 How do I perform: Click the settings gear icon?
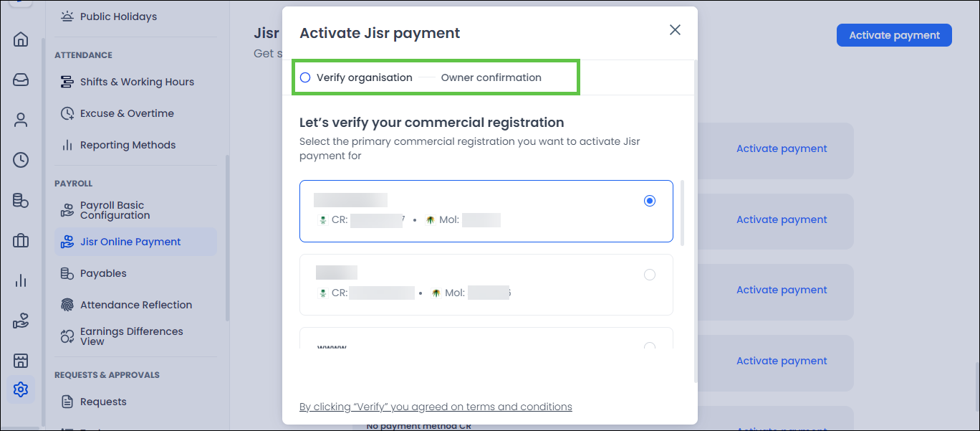click(x=21, y=389)
